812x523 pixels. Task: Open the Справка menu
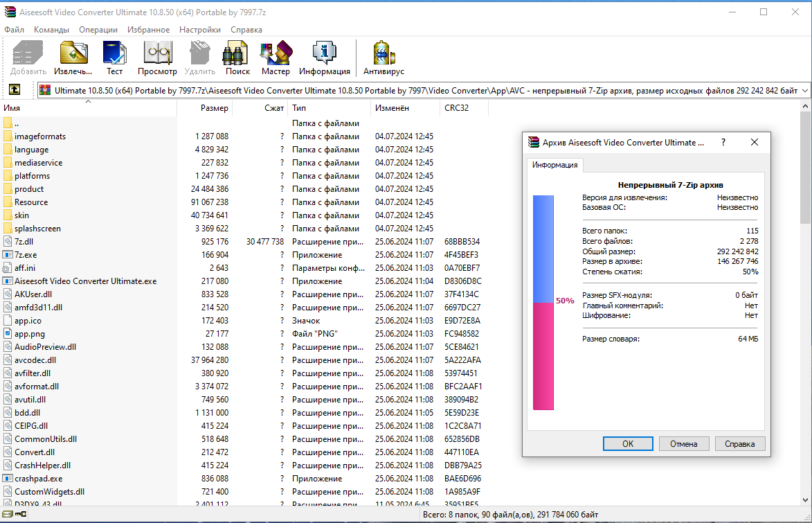[246, 30]
